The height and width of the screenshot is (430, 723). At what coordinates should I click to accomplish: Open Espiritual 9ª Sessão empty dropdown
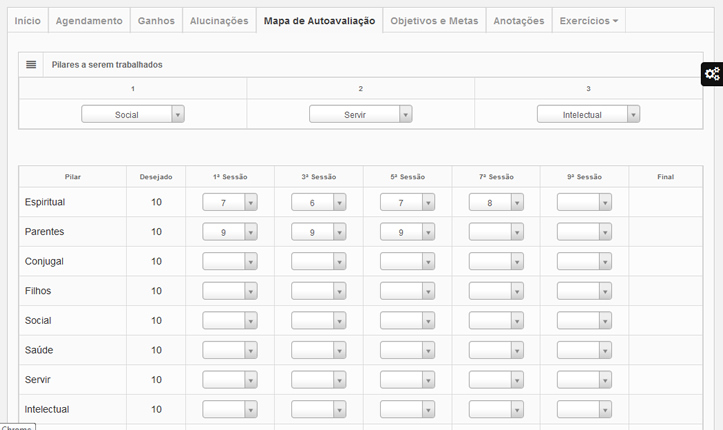click(584, 202)
